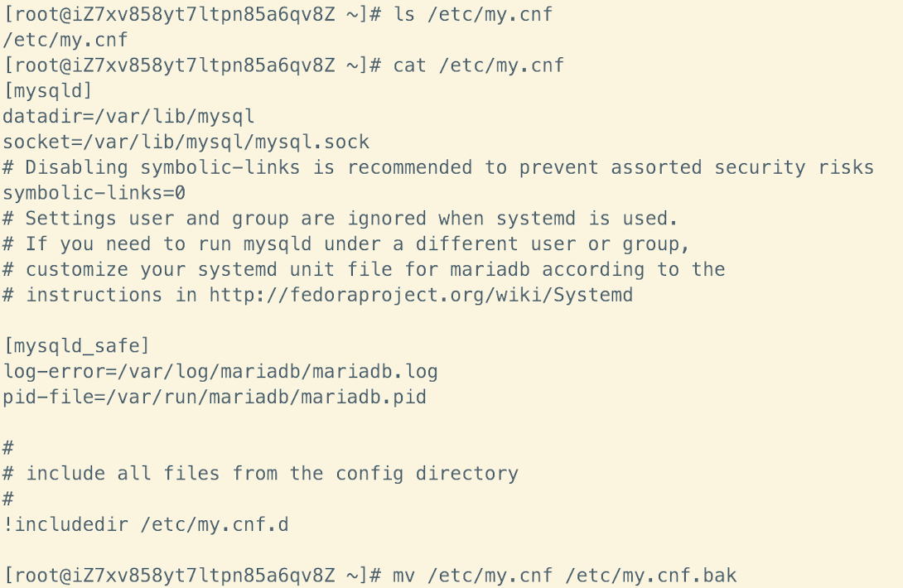Image resolution: width=903 pixels, height=588 pixels.
Task: Click the "ls /etc/my.cnf" command text
Action: click(x=472, y=14)
